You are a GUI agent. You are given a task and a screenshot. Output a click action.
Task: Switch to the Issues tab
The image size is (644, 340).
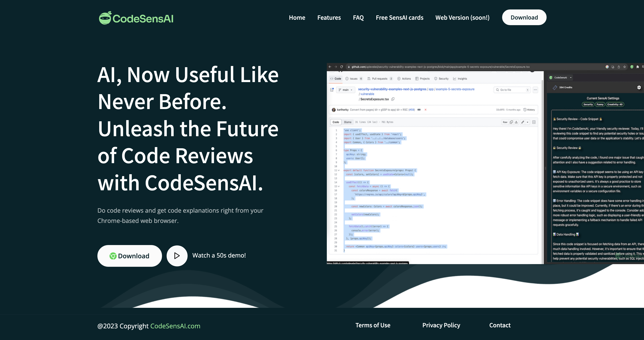click(354, 78)
